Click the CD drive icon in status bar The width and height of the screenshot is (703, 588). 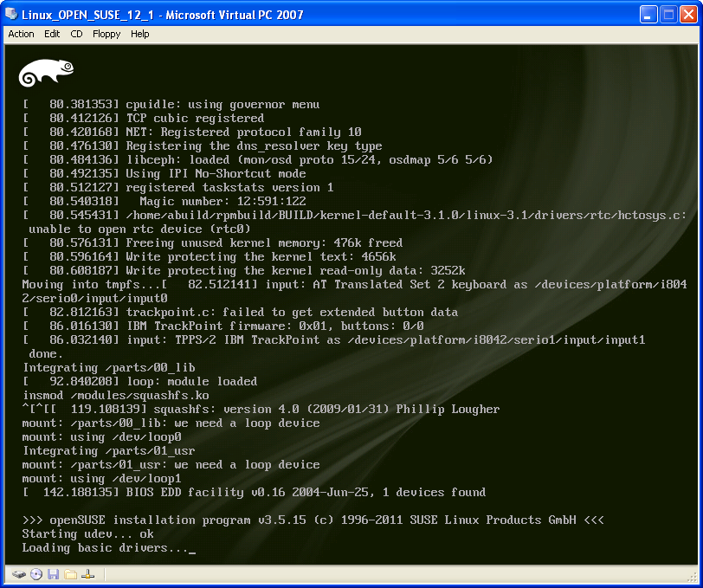point(36,574)
